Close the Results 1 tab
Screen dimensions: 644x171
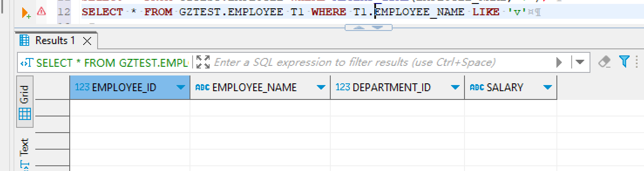[x=87, y=41]
